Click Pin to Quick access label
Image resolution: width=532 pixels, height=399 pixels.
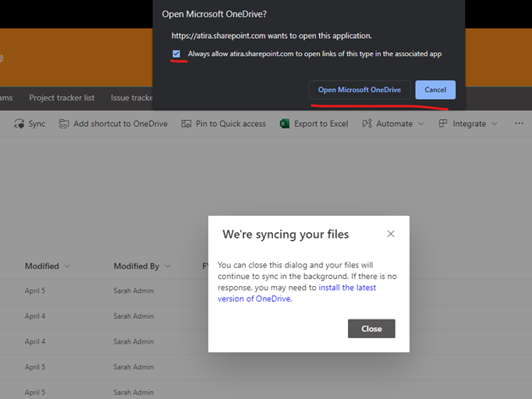click(231, 124)
